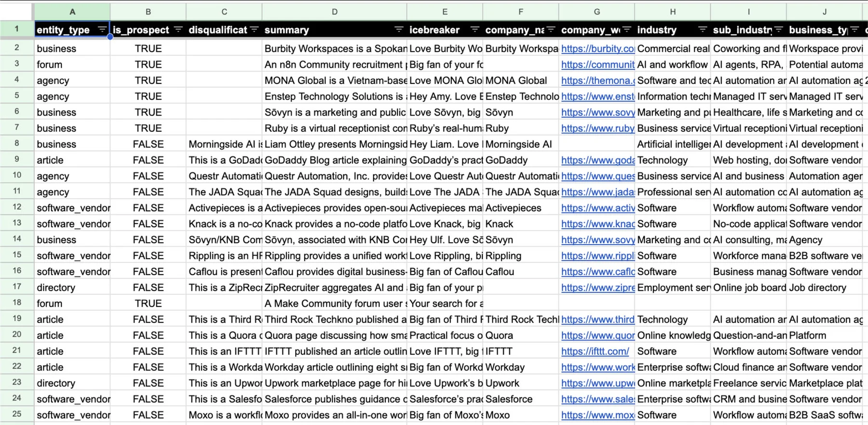Viewport: 868px width, 425px height.
Task: Open the Questr Automation website link
Action: coord(597,176)
